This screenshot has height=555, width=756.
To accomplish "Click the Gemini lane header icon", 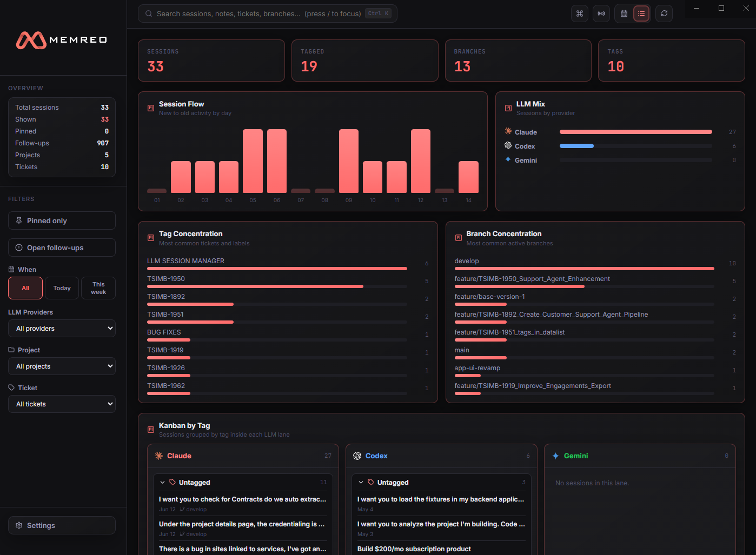I will coord(555,456).
